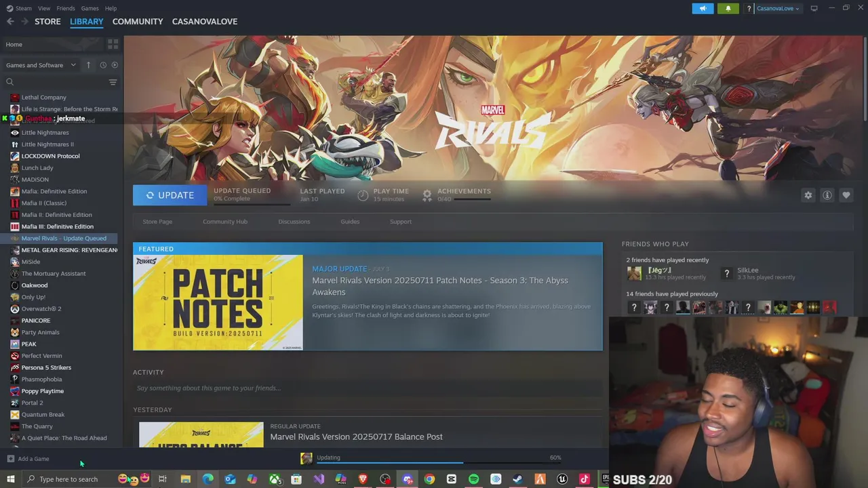The image size is (868, 488).
Task: Open the Store Page link
Action: (x=157, y=222)
